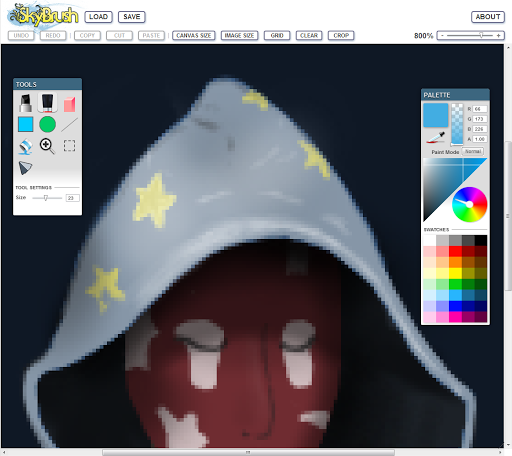Select the cone smudge tool

[25, 168]
